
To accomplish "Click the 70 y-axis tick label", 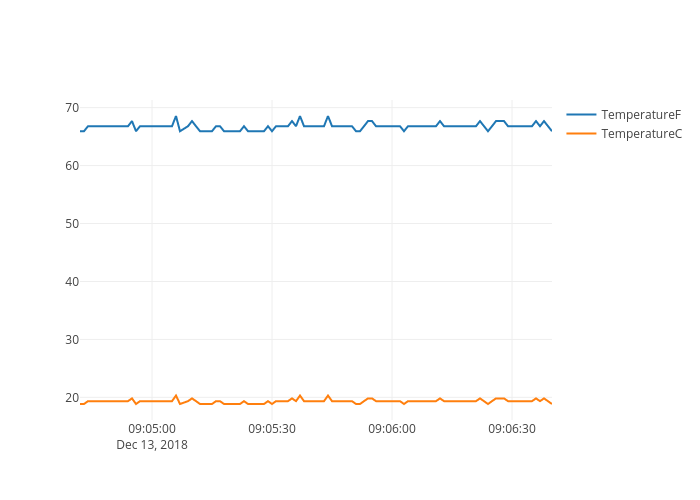I will pyautogui.click(x=72, y=108).
